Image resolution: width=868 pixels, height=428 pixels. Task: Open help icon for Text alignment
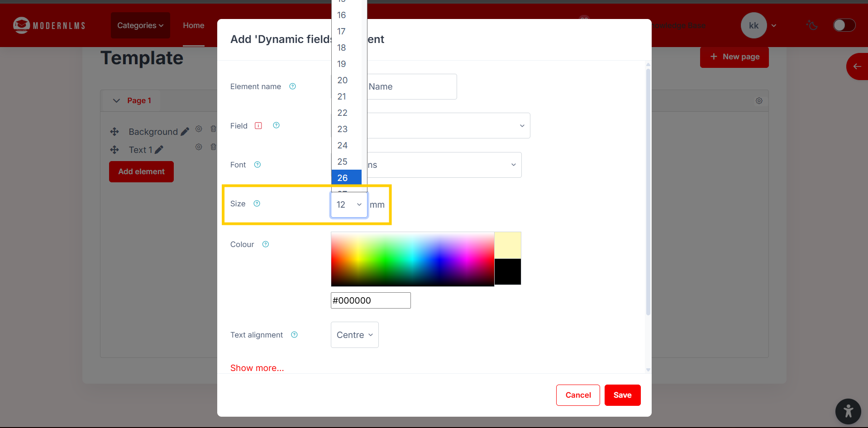295,335
